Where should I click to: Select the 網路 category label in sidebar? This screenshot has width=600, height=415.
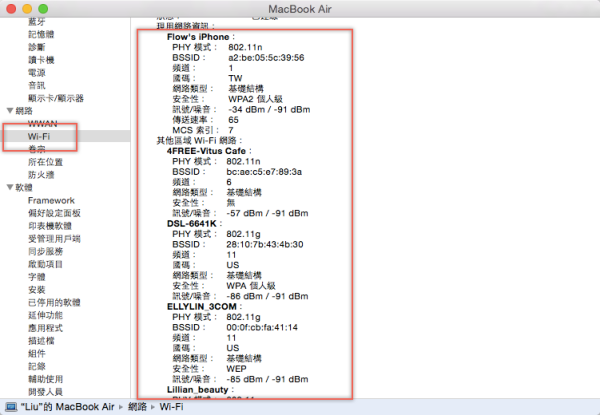pyautogui.click(x=24, y=111)
